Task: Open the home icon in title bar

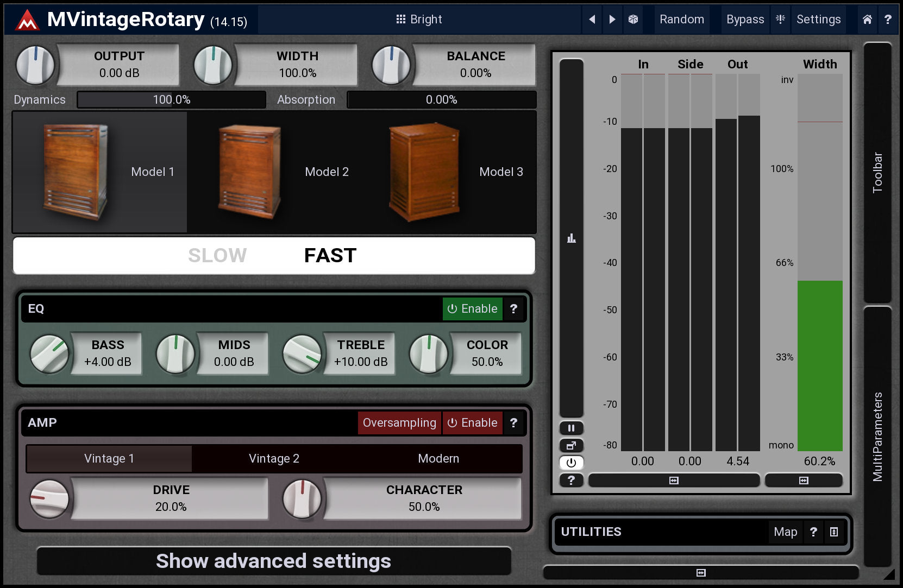Action: (x=867, y=20)
